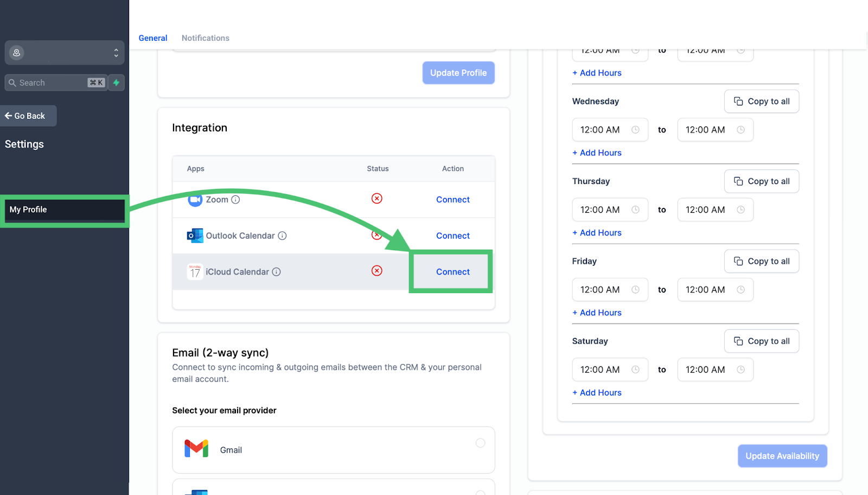Copy Wednesday hours to all days

762,101
